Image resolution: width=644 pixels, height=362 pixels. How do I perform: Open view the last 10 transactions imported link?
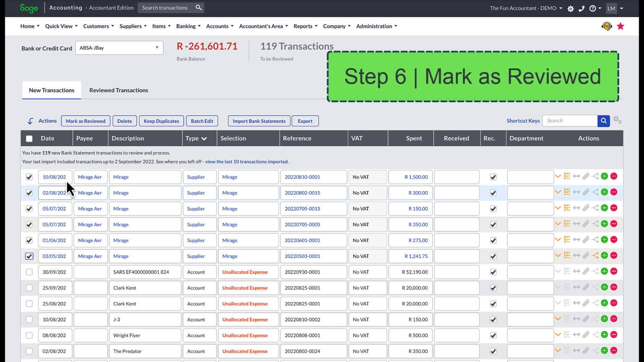[x=246, y=162]
